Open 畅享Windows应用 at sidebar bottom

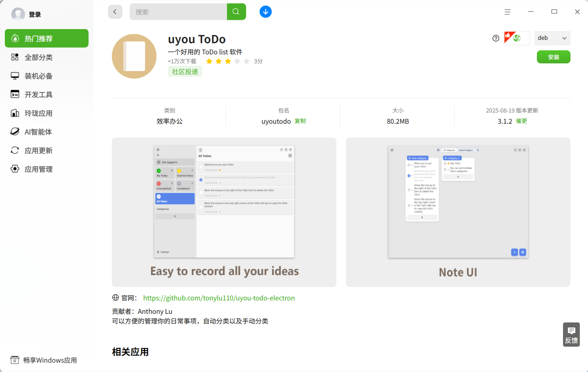click(44, 360)
